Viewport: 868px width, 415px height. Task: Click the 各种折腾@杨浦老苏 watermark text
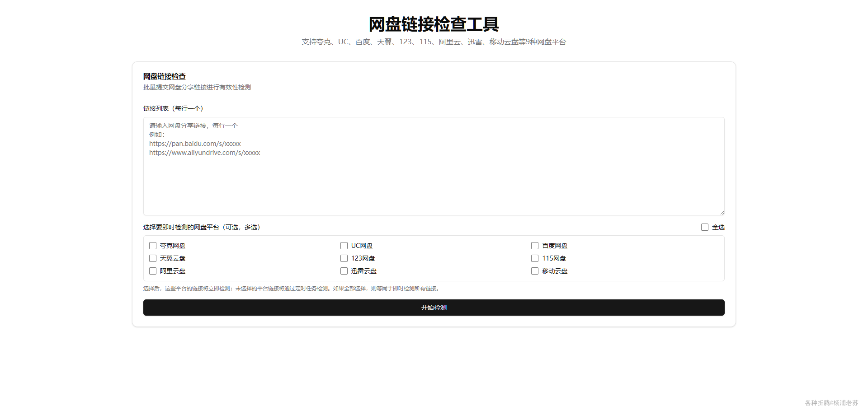(833, 402)
